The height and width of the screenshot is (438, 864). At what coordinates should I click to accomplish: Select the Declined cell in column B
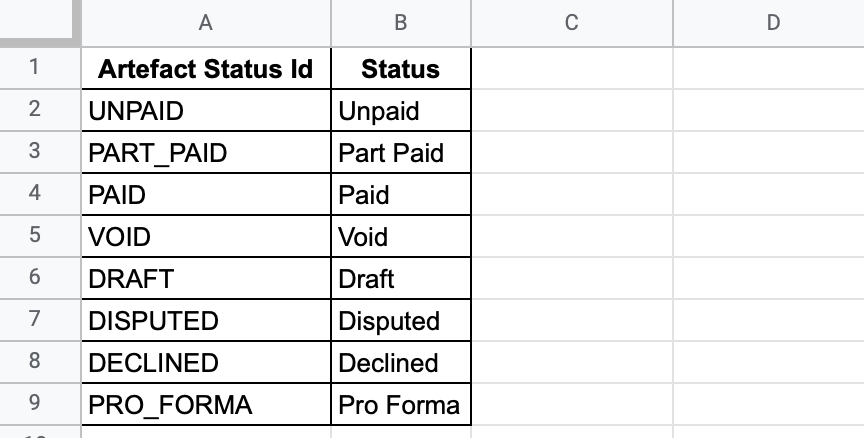[401, 362]
